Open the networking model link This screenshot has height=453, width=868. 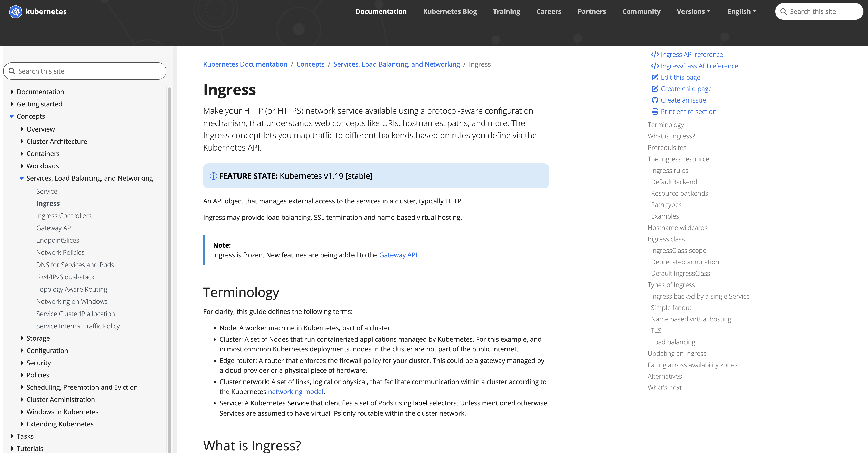pos(295,392)
